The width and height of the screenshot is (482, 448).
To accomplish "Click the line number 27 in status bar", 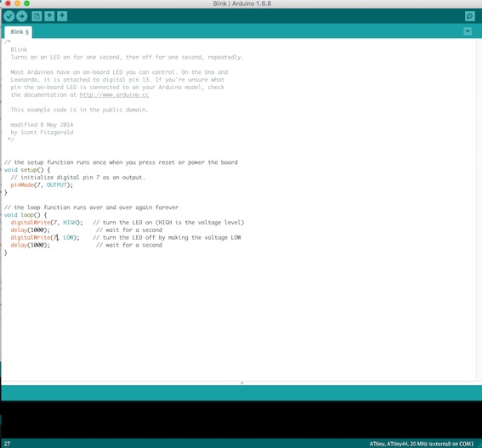I will point(7,444).
